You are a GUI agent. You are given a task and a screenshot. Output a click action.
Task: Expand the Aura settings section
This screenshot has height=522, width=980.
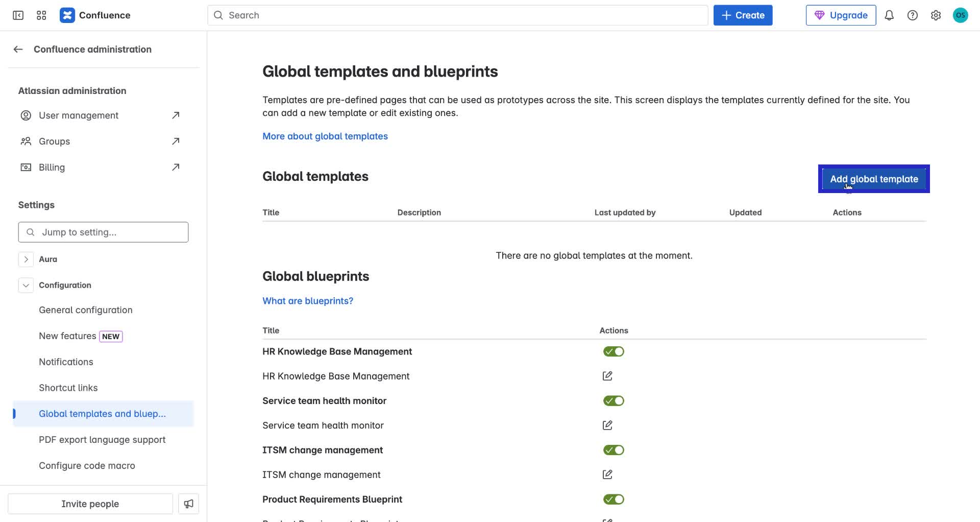point(26,259)
